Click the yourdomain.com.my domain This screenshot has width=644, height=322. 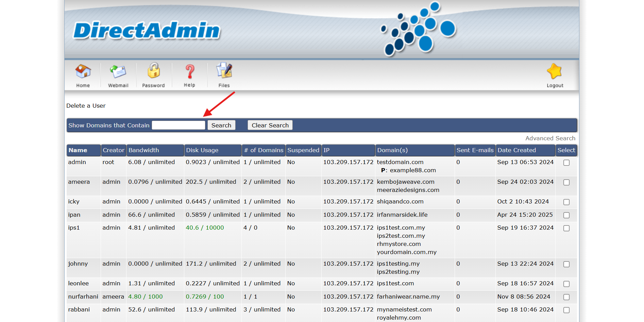[407, 252]
